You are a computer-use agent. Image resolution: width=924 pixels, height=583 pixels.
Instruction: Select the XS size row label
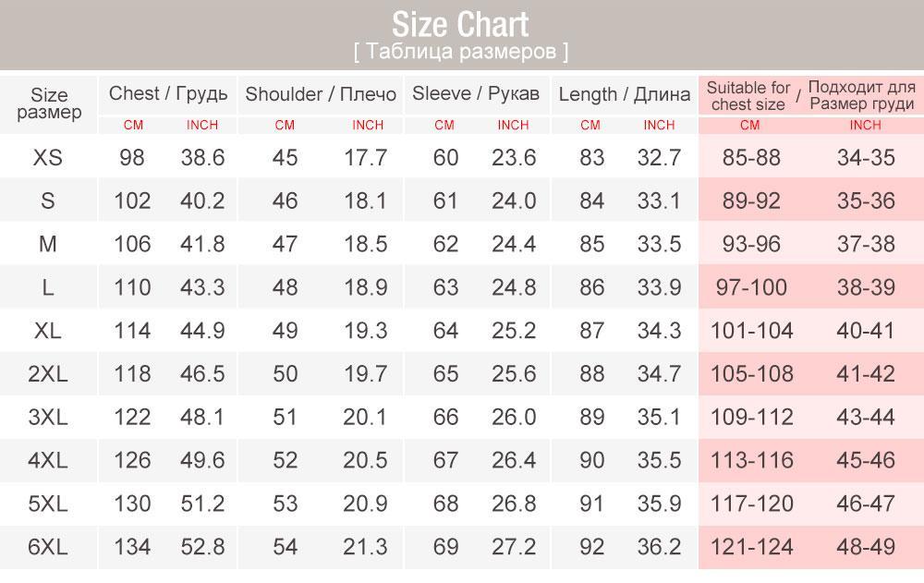tap(48, 157)
